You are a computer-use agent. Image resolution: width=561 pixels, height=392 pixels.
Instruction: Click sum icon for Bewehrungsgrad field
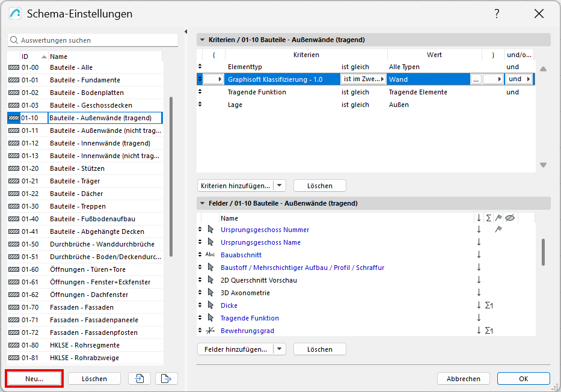click(x=489, y=331)
